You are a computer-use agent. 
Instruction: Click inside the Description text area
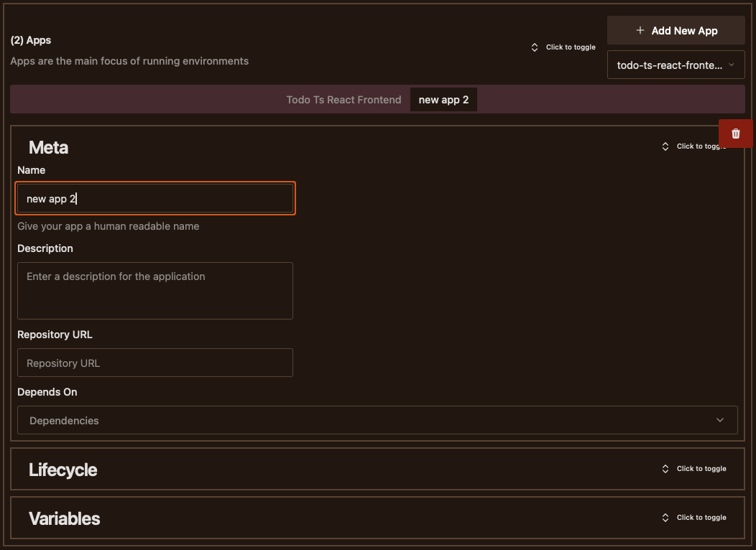tap(155, 290)
